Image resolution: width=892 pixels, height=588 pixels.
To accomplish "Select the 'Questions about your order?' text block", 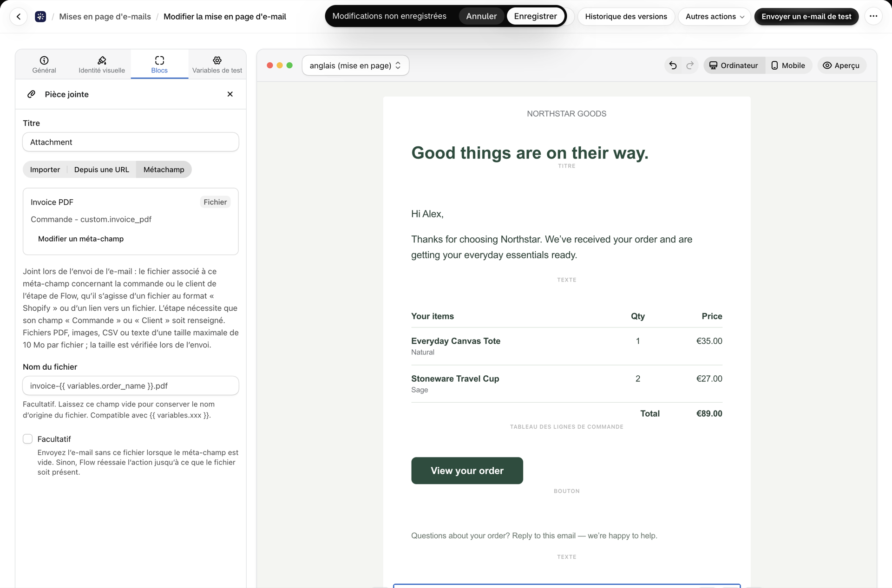I will click(534, 536).
